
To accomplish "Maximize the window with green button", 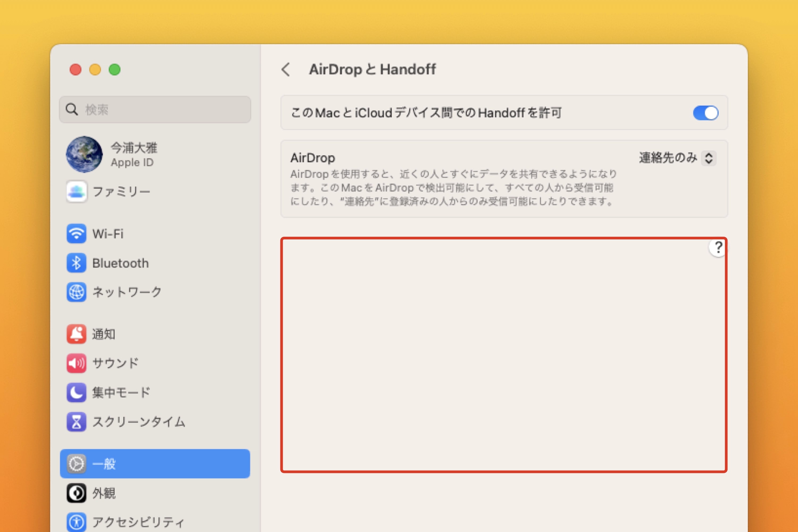I will click(x=115, y=69).
